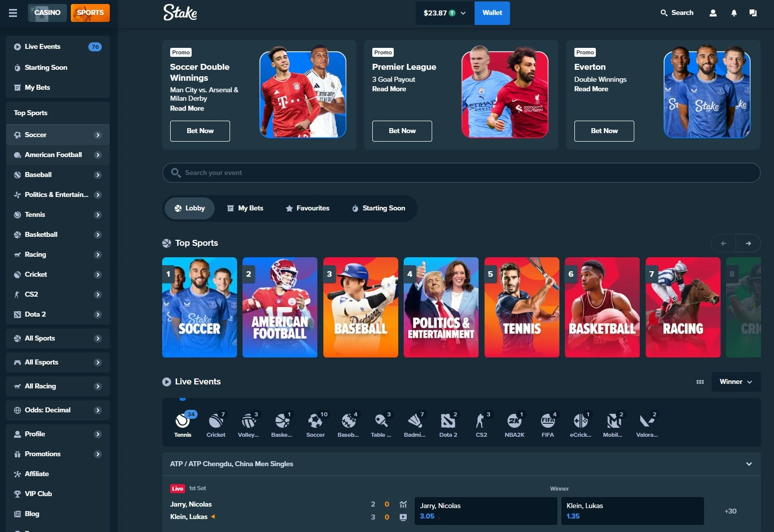Bet on Klein, Lukas at 1.35
The image size is (774, 532).
point(633,511)
